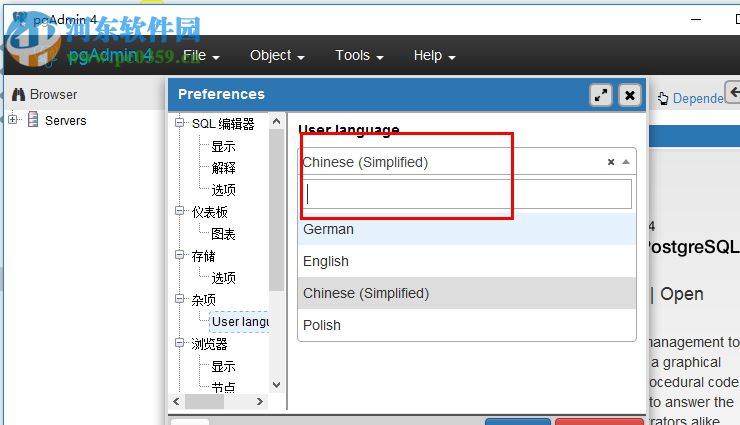This screenshot has width=740, height=425.
Task: Choose German from the language list
Action: pos(467,229)
